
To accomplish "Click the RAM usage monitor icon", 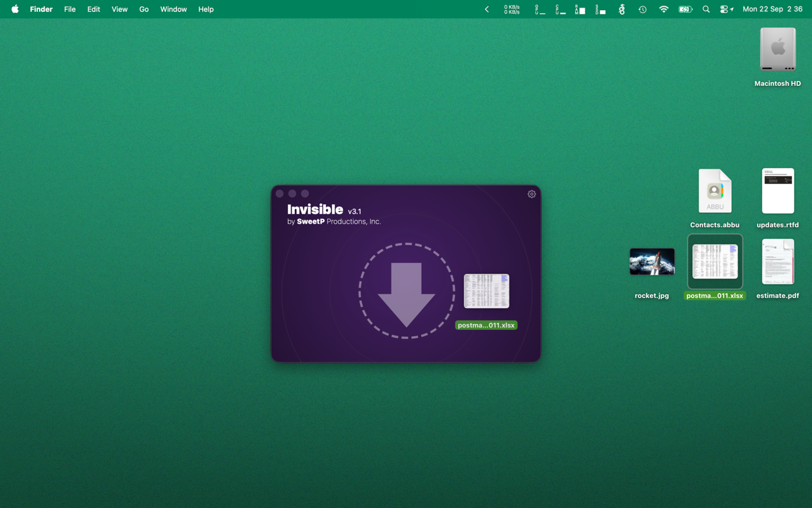I will [x=580, y=9].
